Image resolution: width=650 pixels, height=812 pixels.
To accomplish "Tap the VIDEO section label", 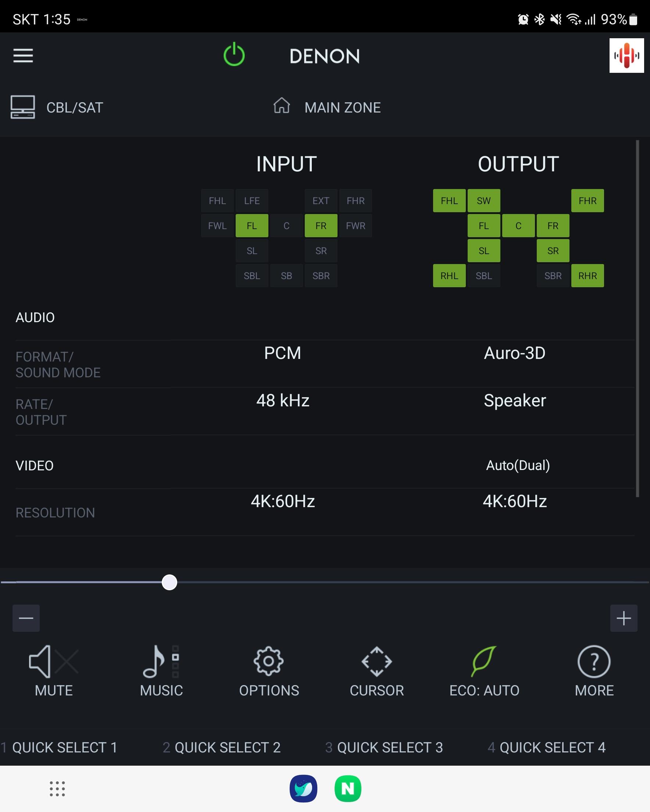I will tap(34, 466).
